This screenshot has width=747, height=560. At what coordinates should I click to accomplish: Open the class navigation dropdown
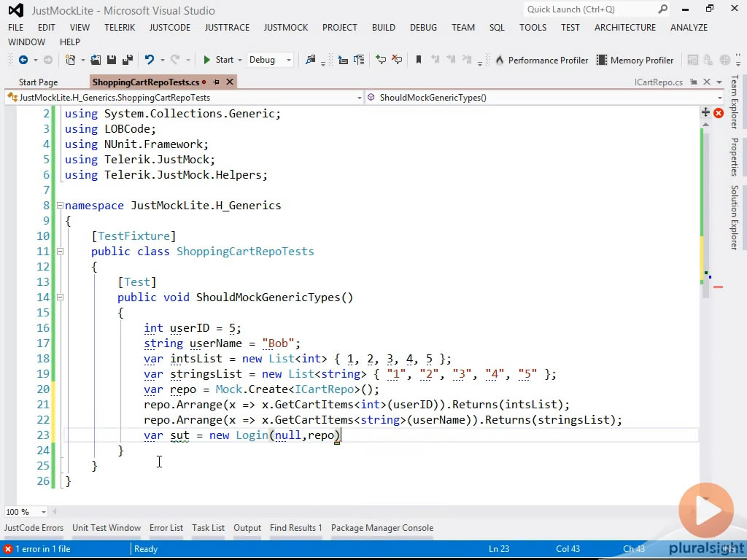click(360, 98)
